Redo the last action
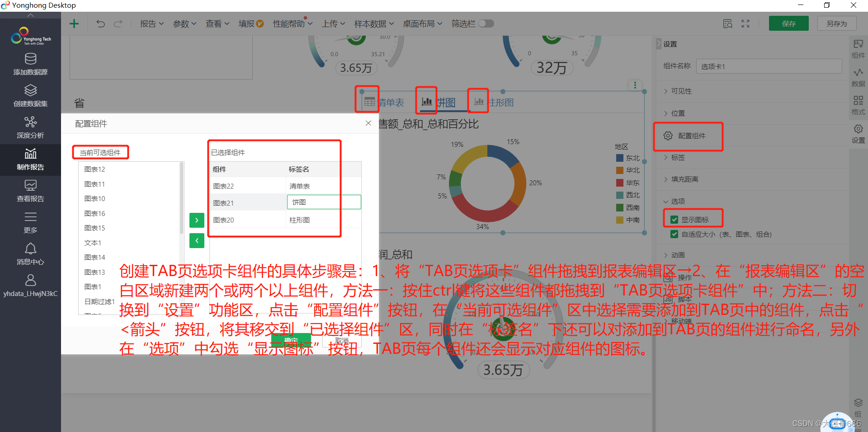This screenshot has height=432, width=868. (118, 23)
